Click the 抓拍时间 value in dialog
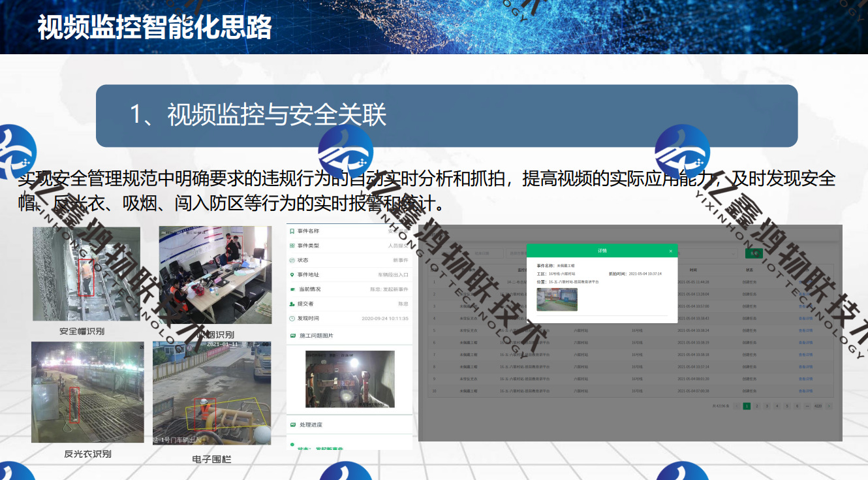This screenshot has width=868, height=480. pos(645,274)
